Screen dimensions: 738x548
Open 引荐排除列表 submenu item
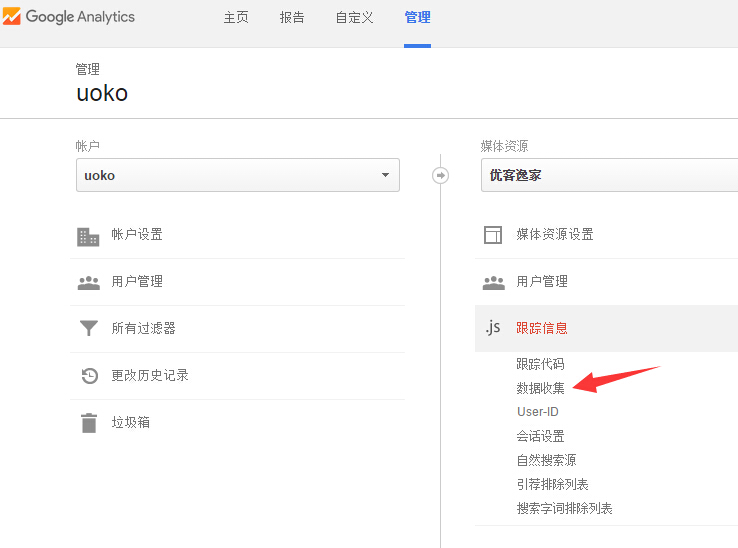(553, 484)
